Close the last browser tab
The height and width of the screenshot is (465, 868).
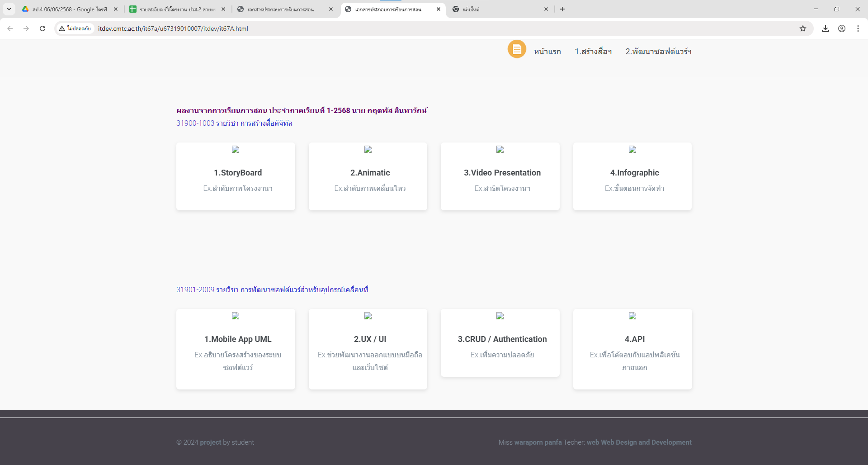click(546, 9)
